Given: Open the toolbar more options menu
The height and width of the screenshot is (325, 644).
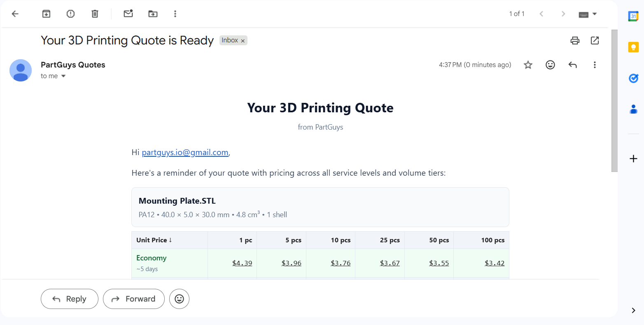Looking at the screenshot, I should click(x=175, y=14).
